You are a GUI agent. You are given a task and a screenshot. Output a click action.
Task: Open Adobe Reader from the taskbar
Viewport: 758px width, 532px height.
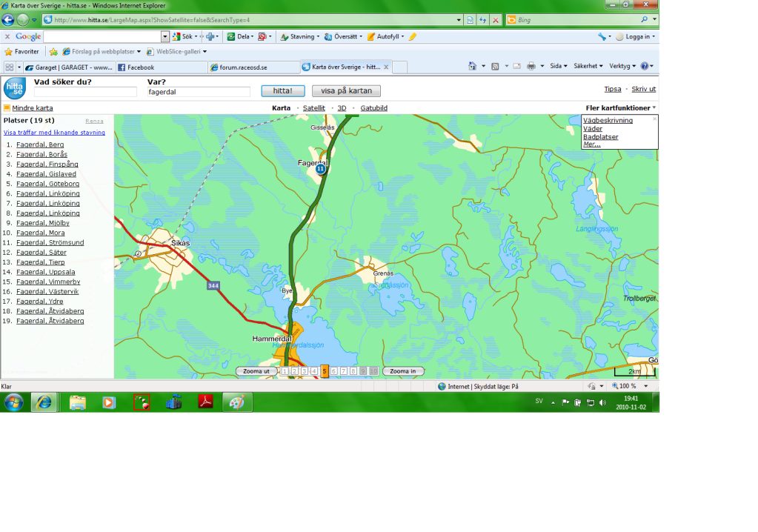(205, 402)
